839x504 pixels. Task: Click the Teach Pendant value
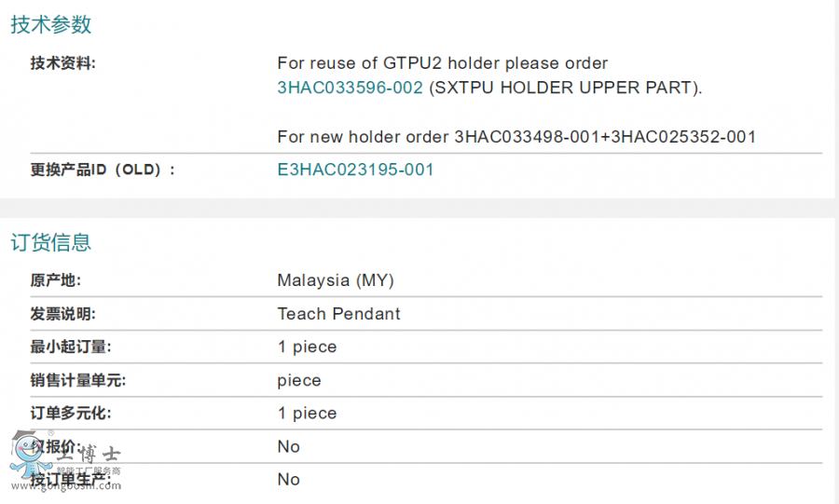338,314
